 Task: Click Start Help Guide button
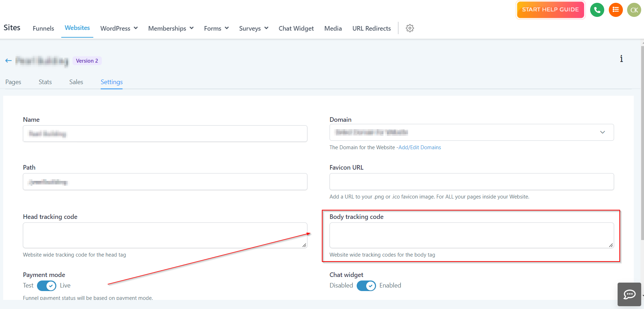coord(550,10)
